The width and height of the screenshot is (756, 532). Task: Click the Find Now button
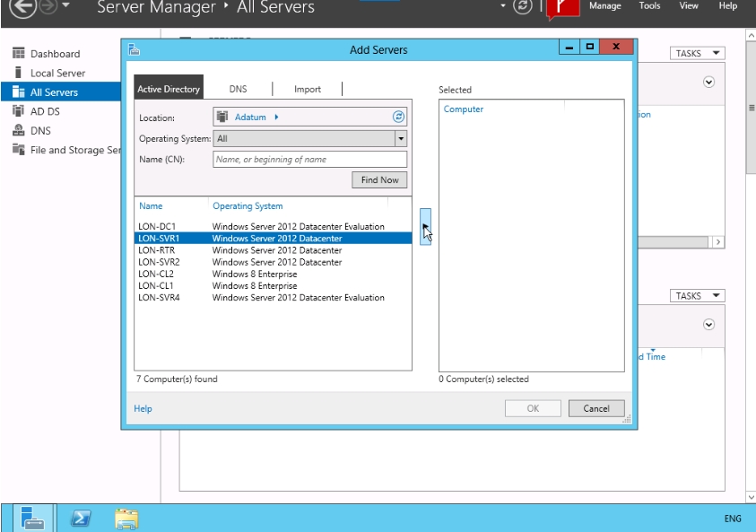pyautogui.click(x=379, y=180)
